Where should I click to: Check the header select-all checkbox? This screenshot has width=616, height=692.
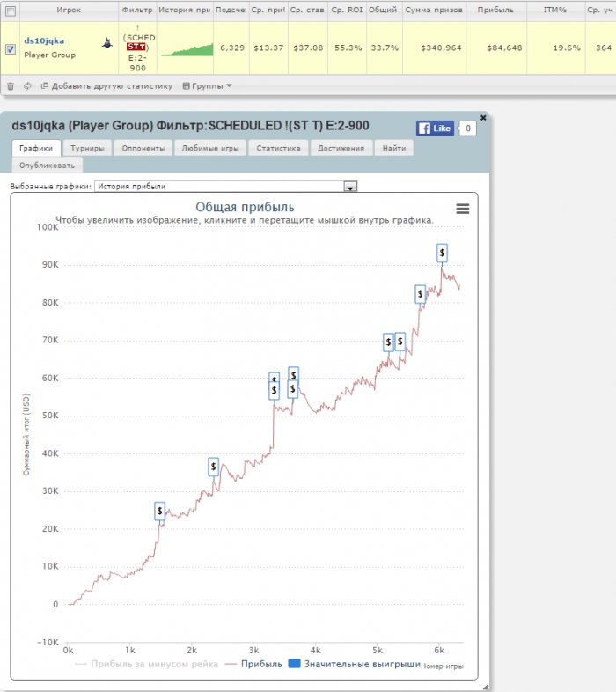(11, 11)
